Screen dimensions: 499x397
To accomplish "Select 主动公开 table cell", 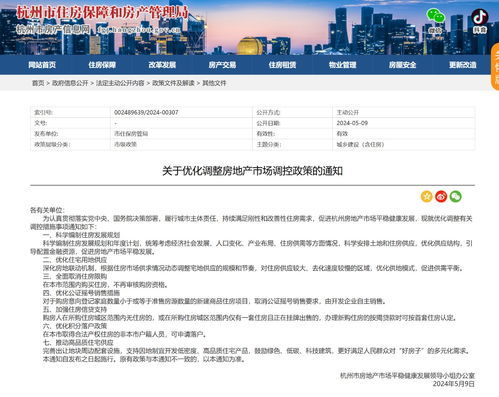I will [x=347, y=112].
